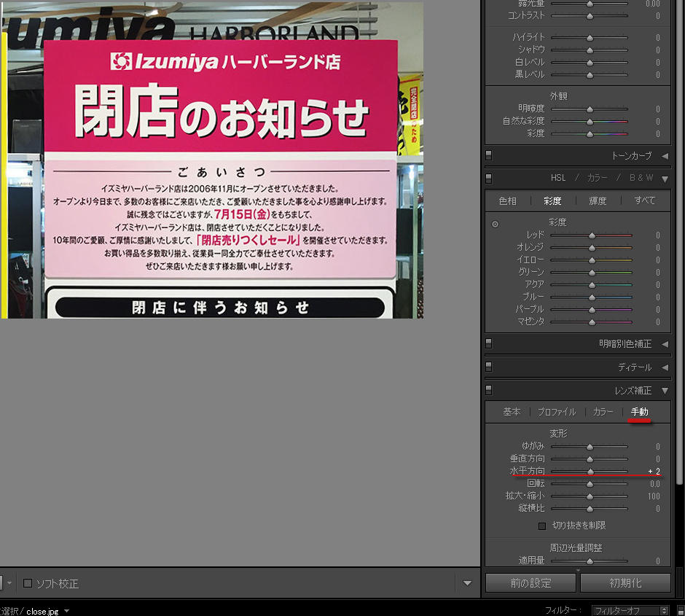Adjust the 白レベル slider
The height and width of the screenshot is (616, 685).
[590, 63]
